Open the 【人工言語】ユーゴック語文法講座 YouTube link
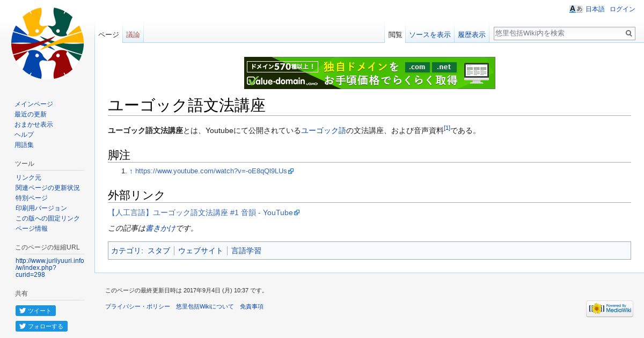This screenshot has height=338, width=644. point(203,212)
